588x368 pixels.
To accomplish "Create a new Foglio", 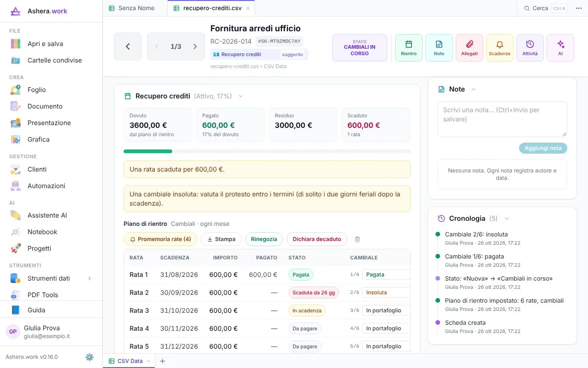I will coord(51,90).
